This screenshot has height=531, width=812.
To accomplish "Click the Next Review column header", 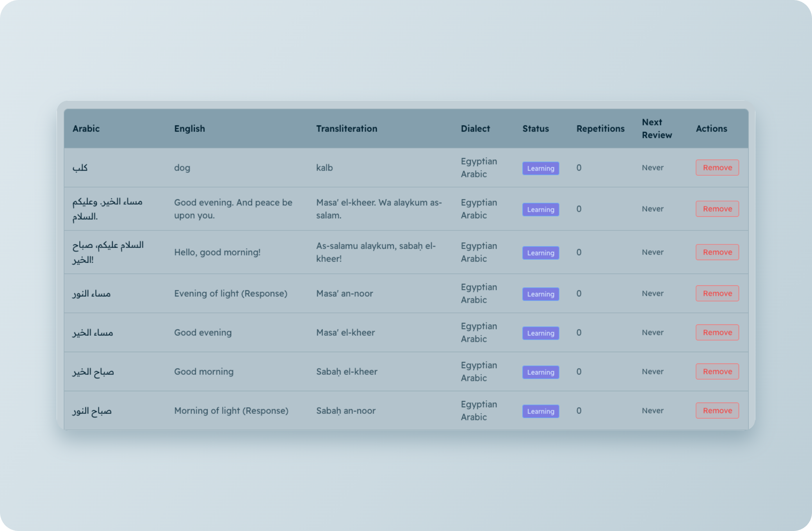I will [657, 128].
